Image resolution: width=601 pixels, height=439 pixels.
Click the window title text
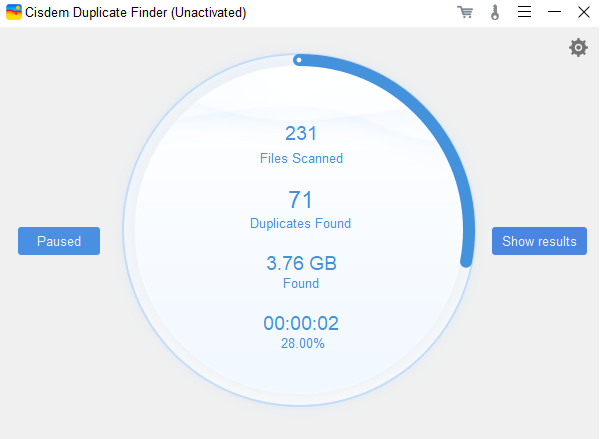pyautogui.click(x=136, y=13)
